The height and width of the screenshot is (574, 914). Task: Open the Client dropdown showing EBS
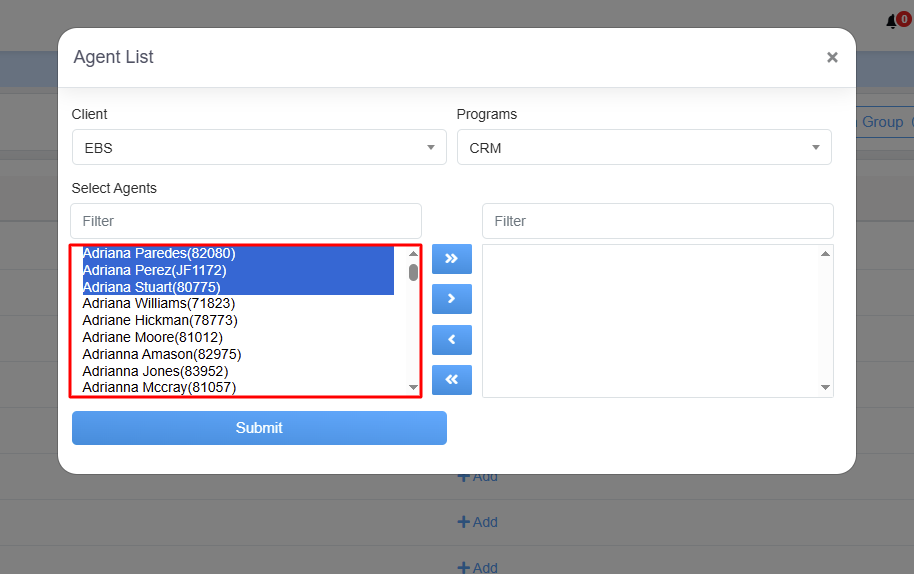point(259,148)
